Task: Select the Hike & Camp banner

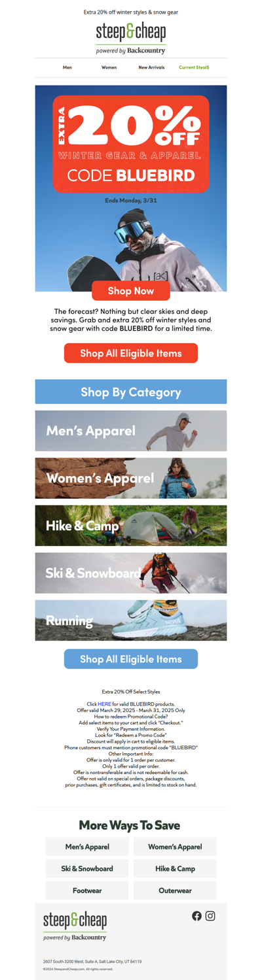Action: [131, 526]
